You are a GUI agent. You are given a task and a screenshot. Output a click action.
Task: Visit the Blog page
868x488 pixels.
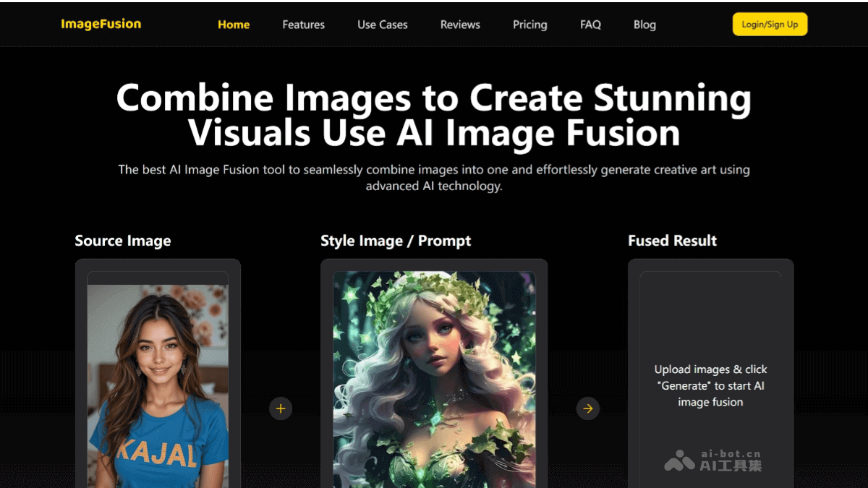(x=644, y=24)
